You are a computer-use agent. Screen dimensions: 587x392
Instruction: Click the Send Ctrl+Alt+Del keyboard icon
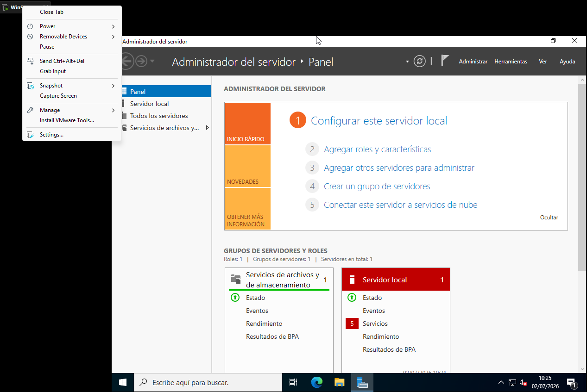pyautogui.click(x=30, y=61)
